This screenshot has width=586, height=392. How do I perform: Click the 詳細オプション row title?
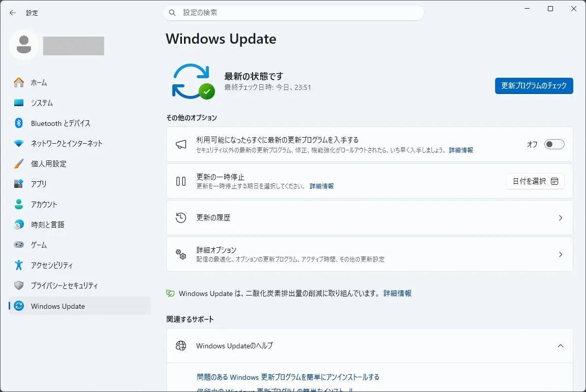click(216, 250)
